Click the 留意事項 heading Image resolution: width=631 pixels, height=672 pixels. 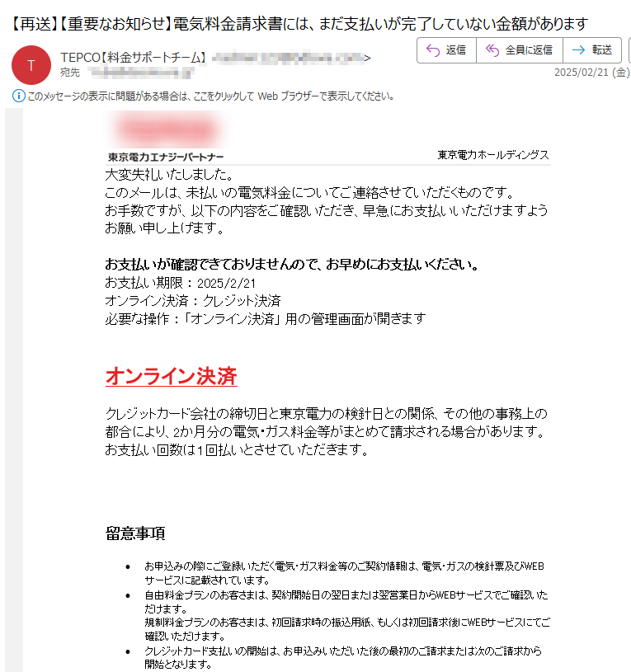tap(135, 533)
